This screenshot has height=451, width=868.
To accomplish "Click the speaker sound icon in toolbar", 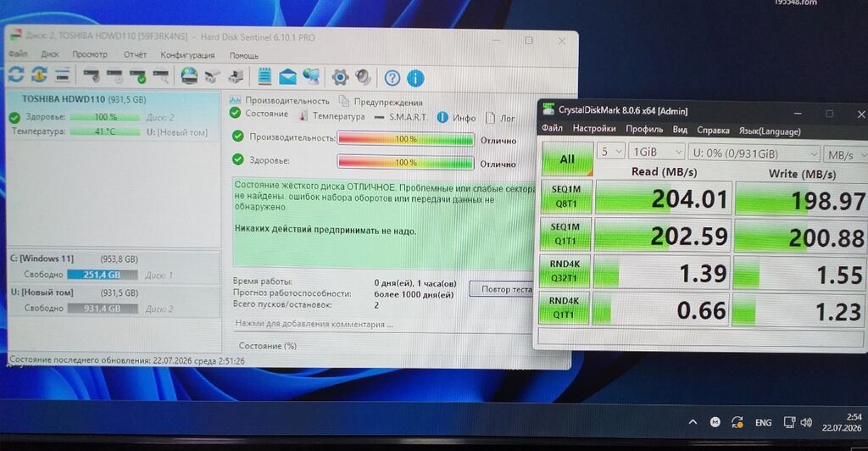I will click(x=363, y=77).
